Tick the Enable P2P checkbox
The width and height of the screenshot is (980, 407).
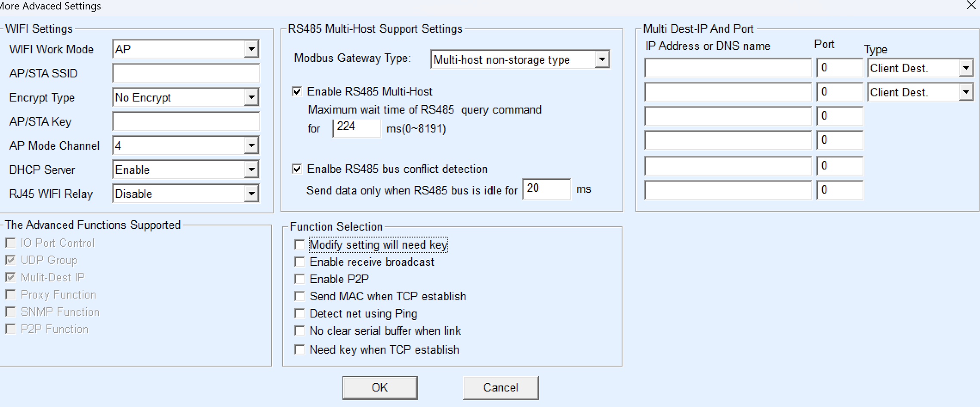[299, 279]
